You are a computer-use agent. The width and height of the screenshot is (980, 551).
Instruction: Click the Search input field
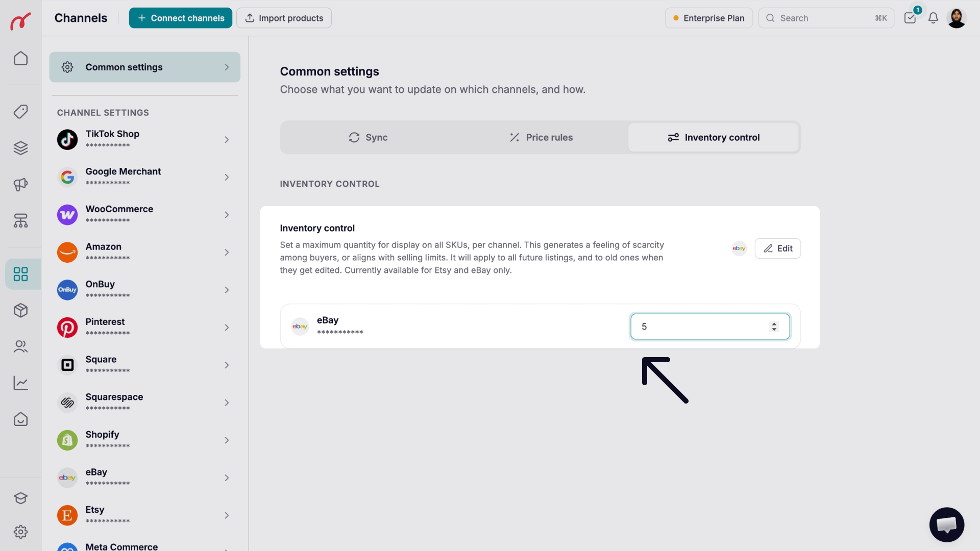pyautogui.click(x=826, y=18)
